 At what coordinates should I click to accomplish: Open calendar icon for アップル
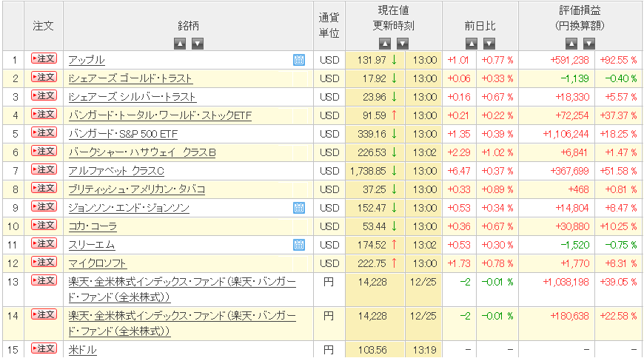point(299,60)
